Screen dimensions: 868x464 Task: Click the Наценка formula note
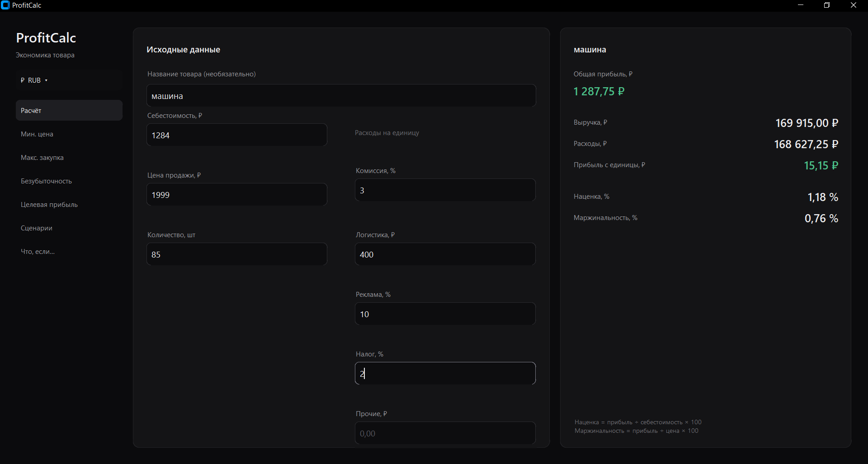(638, 422)
